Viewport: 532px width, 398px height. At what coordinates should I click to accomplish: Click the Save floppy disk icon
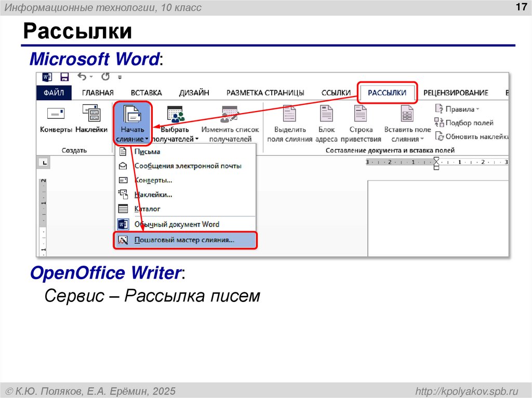[x=64, y=77]
